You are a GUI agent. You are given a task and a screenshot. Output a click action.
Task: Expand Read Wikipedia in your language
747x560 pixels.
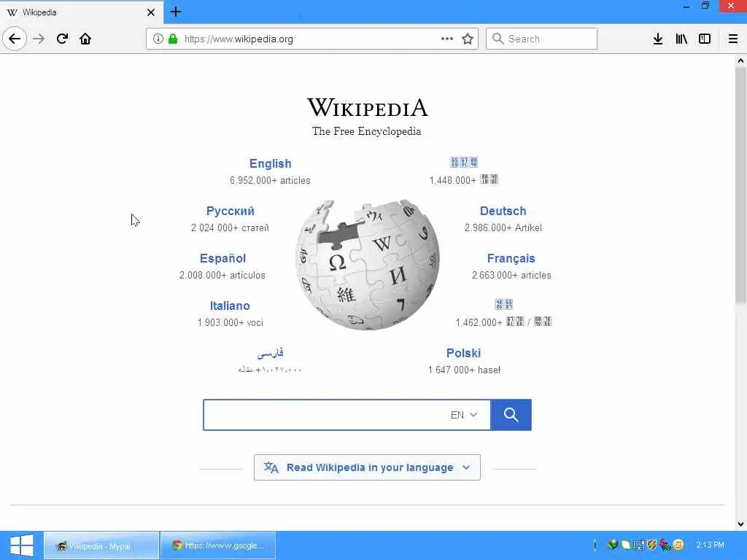click(368, 467)
